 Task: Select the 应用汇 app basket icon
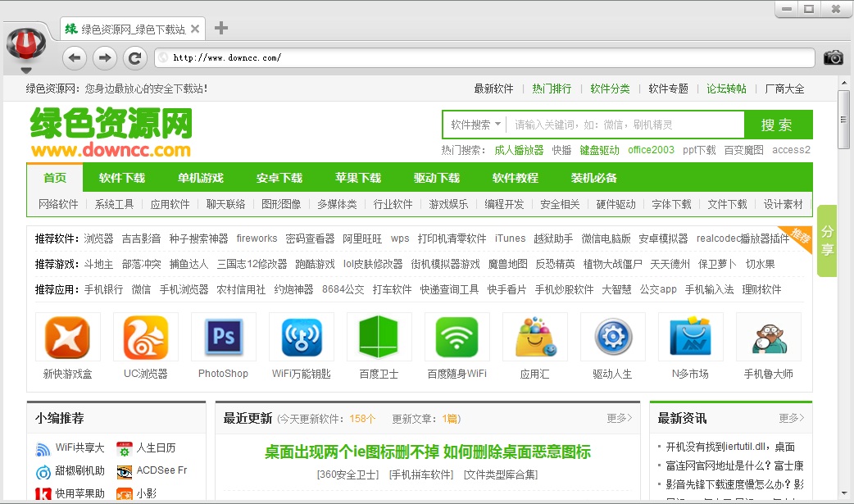(x=534, y=337)
